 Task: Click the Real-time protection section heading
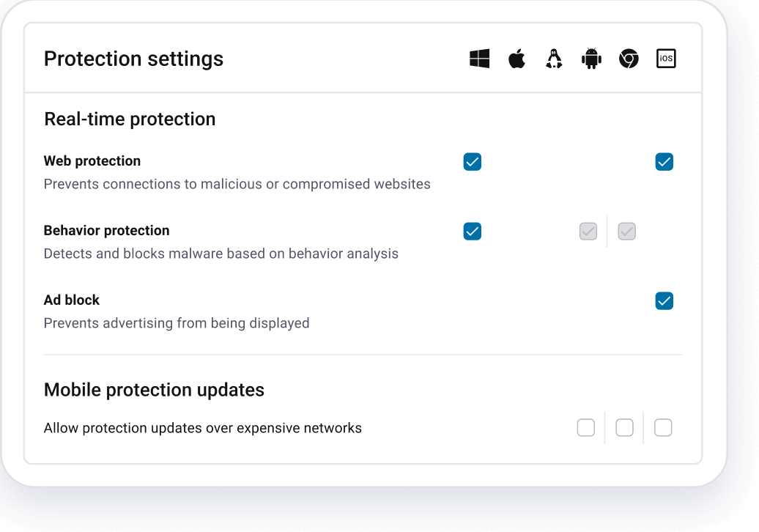[130, 119]
